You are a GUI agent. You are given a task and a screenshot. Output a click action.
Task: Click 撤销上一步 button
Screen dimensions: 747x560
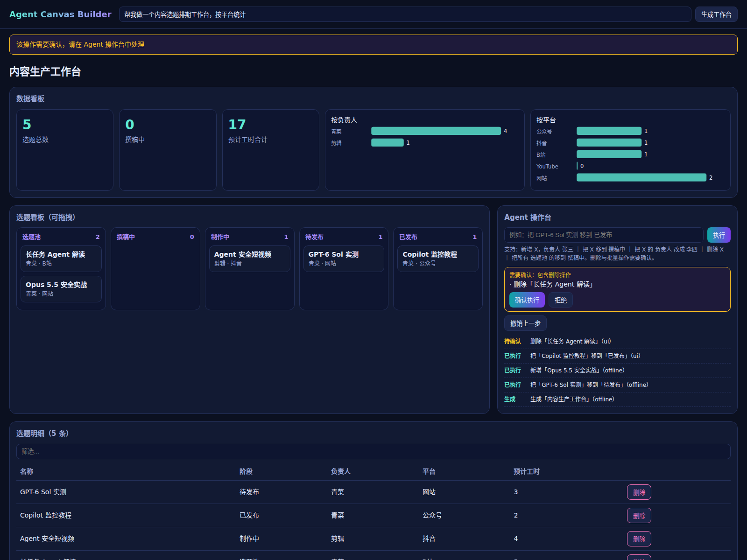[525, 323]
